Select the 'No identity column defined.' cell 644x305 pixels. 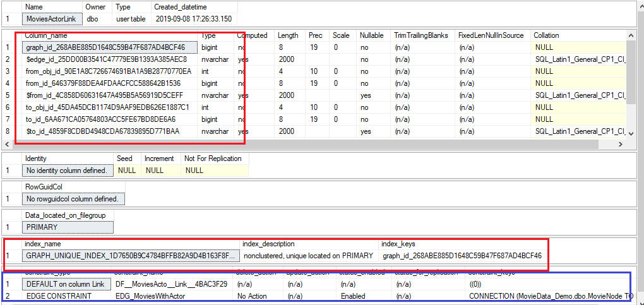(68, 170)
